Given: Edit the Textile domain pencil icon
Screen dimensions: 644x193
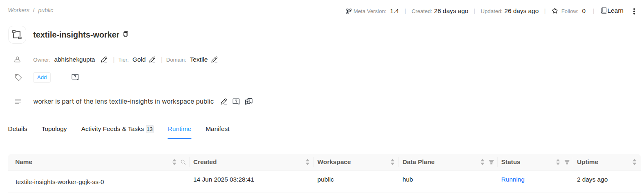Looking at the screenshot, I should pos(215,60).
